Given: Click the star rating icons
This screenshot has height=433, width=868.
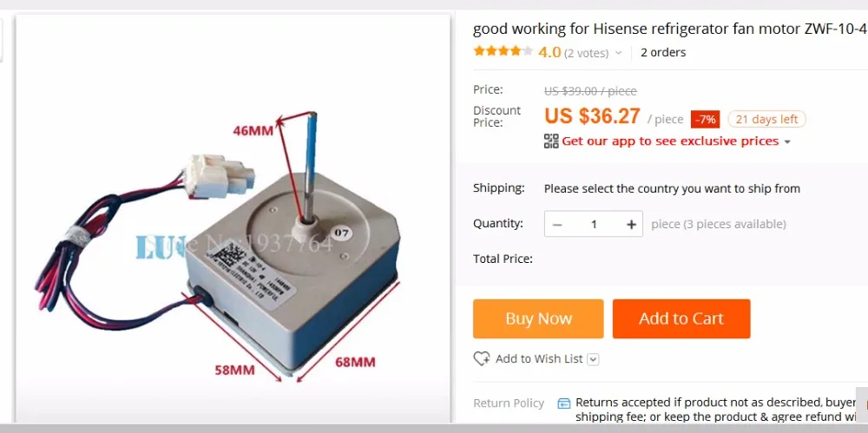Looking at the screenshot, I should [x=503, y=51].
